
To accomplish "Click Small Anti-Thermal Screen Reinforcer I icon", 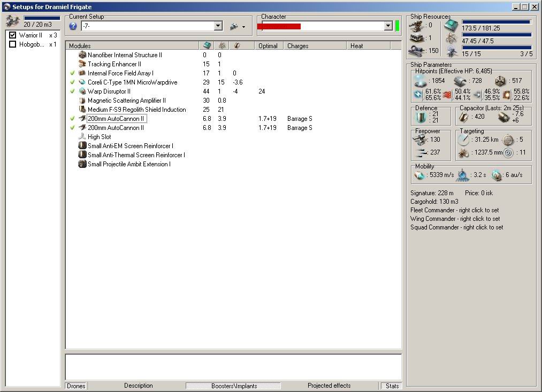I will coord(82,155).
